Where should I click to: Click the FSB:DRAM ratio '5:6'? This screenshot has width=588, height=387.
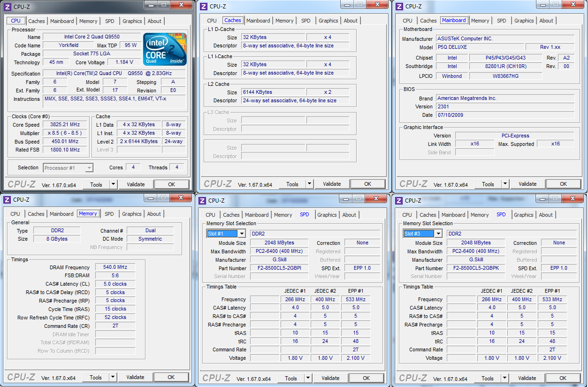coord(115,275)
